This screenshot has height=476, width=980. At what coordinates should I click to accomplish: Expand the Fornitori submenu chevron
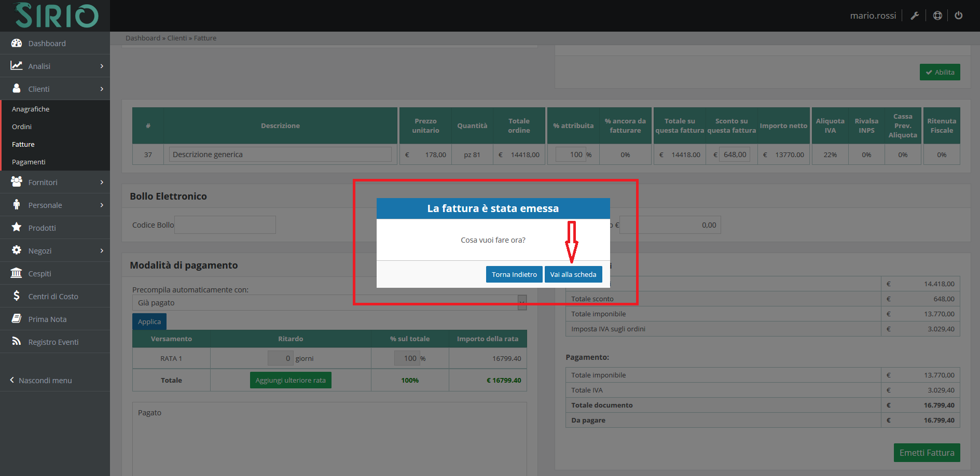click(x=102, y=183)
